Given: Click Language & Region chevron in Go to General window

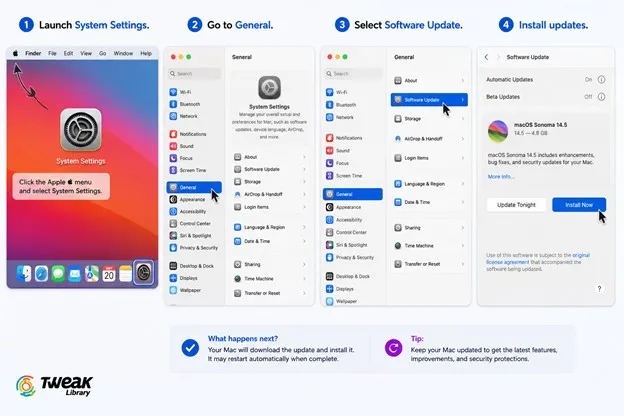Looking at the screenshot, I should [x=304, y=227].
